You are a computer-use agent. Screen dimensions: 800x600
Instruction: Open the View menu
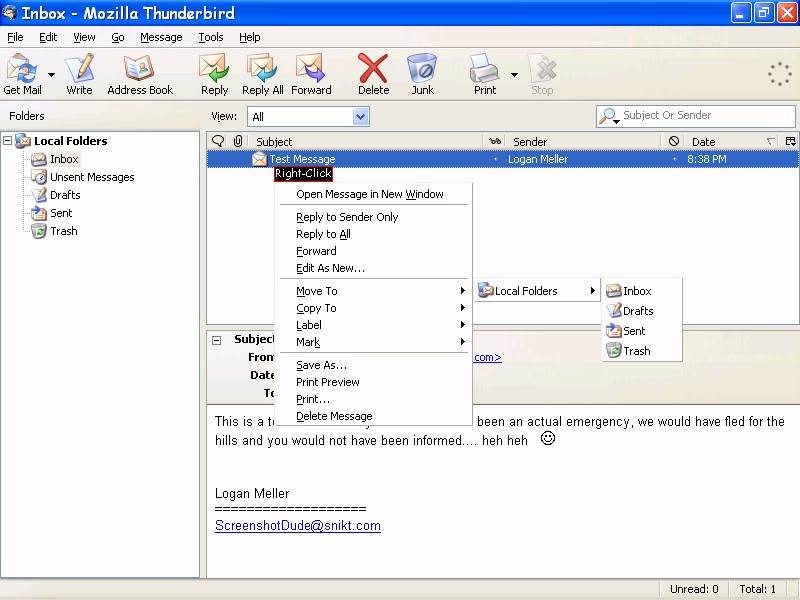[84, 37]
